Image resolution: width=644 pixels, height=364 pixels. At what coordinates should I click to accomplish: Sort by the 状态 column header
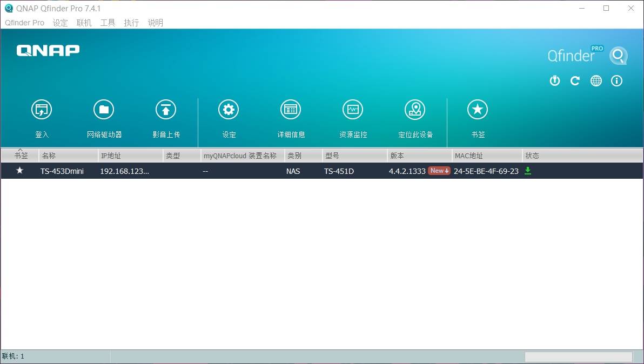pos(582,156)
